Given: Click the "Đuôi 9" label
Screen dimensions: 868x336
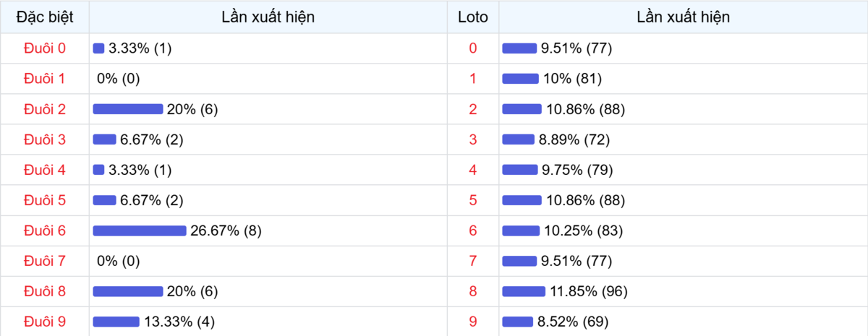Looking at the screenshot, I should (x=45, y=322).
